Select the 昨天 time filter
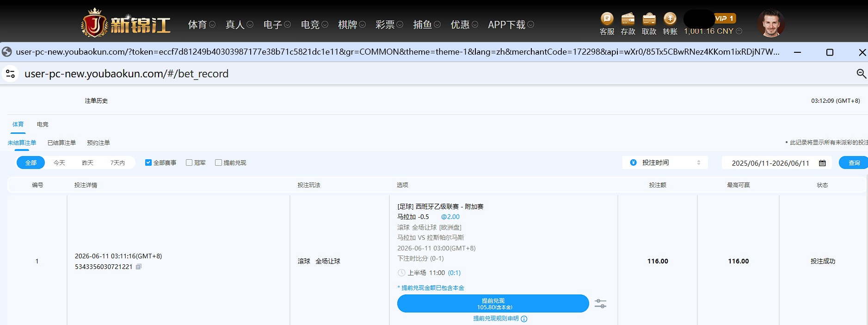The height and width of the screenshot is (325, 868). (x=87, y=162)
